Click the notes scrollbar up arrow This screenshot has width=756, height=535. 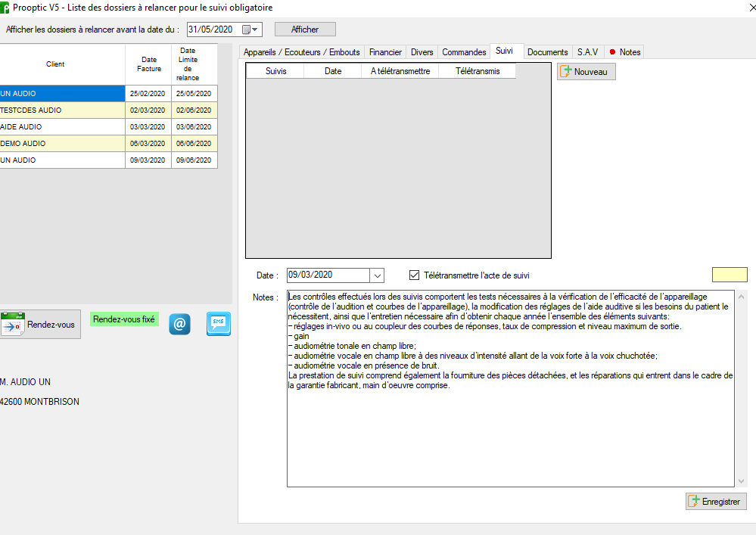[x=741, y=297]
